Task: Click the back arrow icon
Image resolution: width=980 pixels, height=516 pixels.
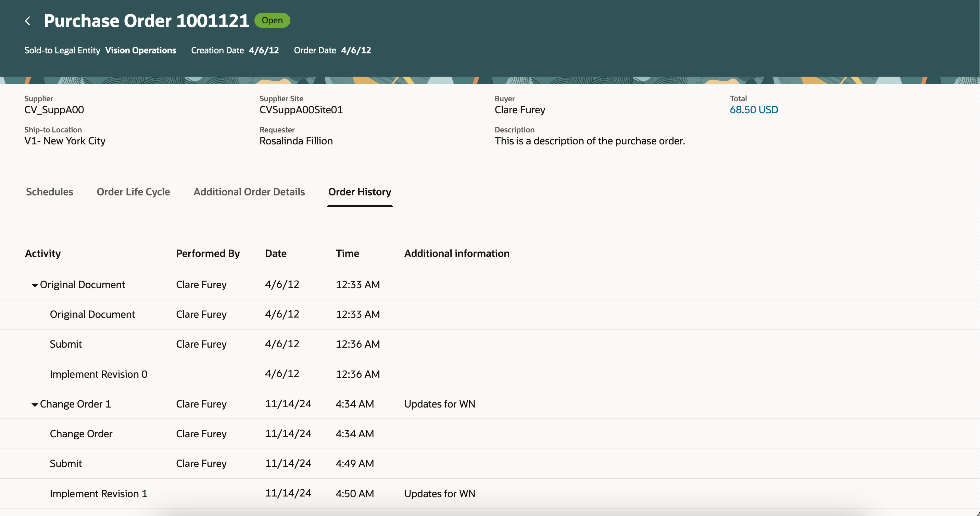Action: (x=27, y=21)
